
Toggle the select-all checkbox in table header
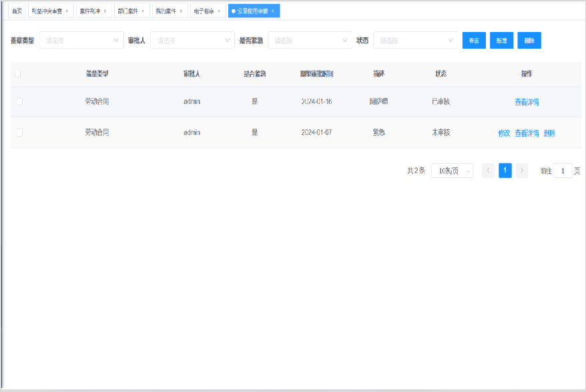pos(17,74)
